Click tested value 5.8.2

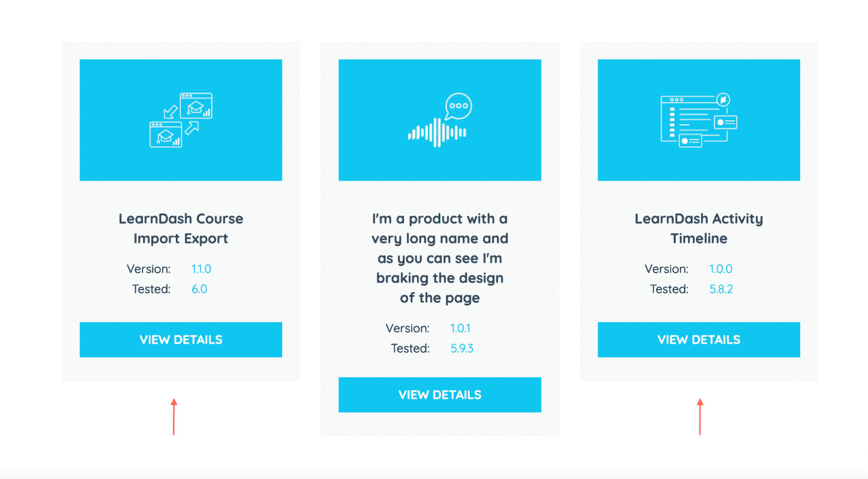point(721,289)
